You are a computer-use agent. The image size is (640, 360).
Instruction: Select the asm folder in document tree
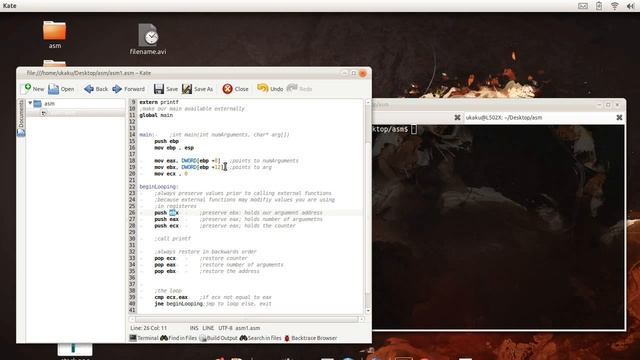tap(49, 104)
